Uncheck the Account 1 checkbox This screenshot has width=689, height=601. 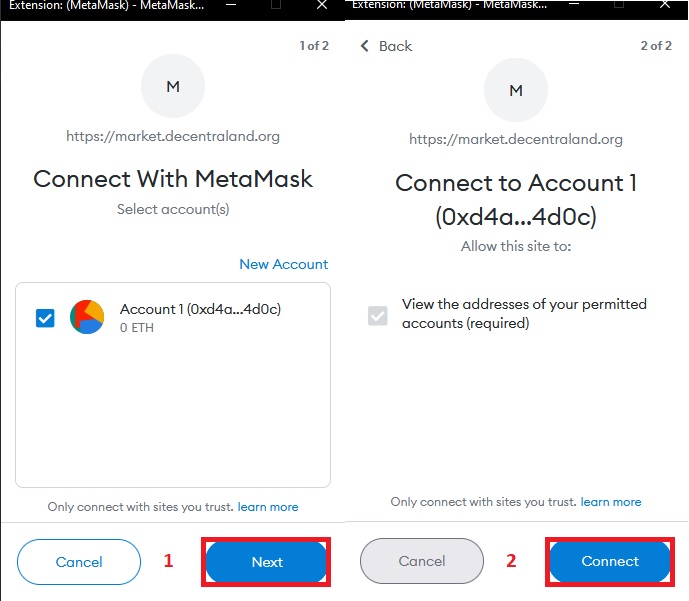(x=45, y=318)
